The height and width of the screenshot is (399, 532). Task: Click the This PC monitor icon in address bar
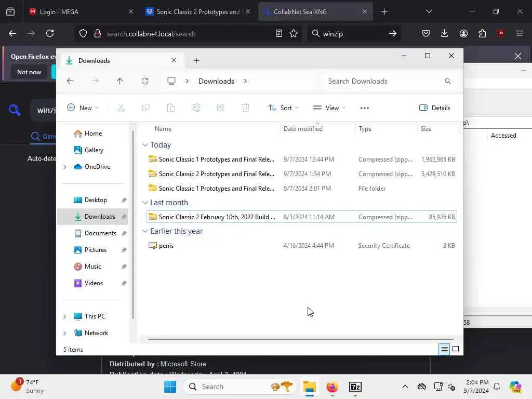(171, 81)
